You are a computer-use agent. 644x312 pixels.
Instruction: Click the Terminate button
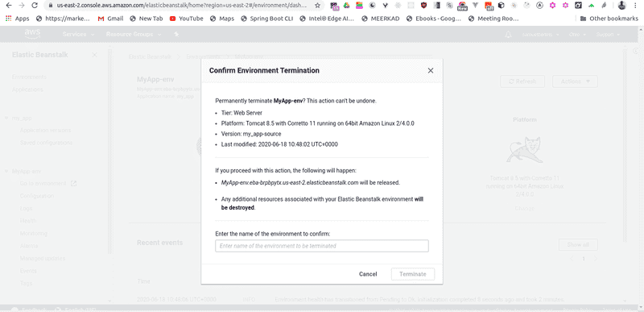pos(413,274)
